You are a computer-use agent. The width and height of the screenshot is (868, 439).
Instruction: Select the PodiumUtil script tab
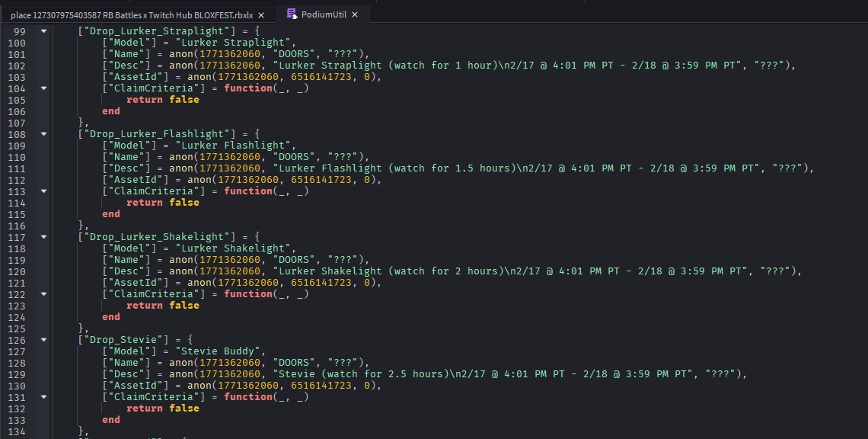click(323, 14)
